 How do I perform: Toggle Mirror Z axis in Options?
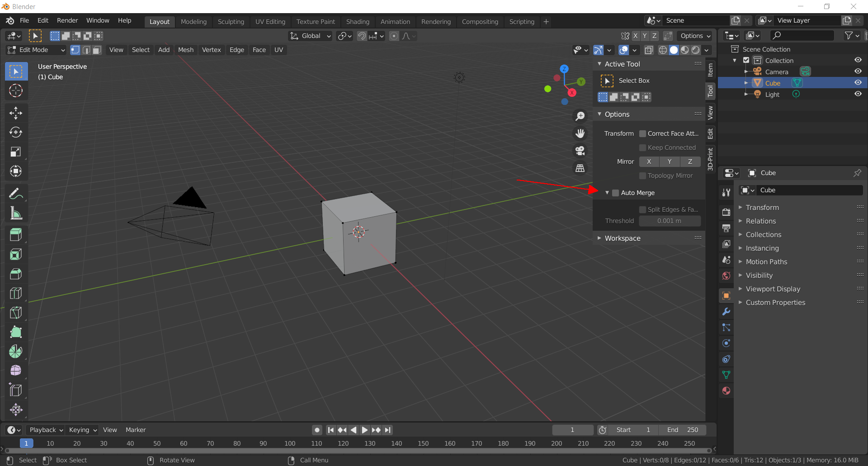[690, 162]
